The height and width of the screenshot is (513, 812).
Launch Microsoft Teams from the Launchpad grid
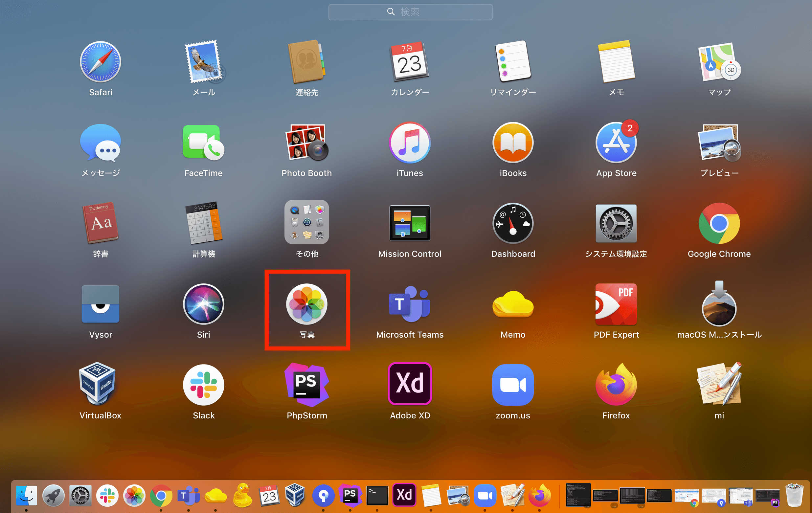[x=409, y=304]
